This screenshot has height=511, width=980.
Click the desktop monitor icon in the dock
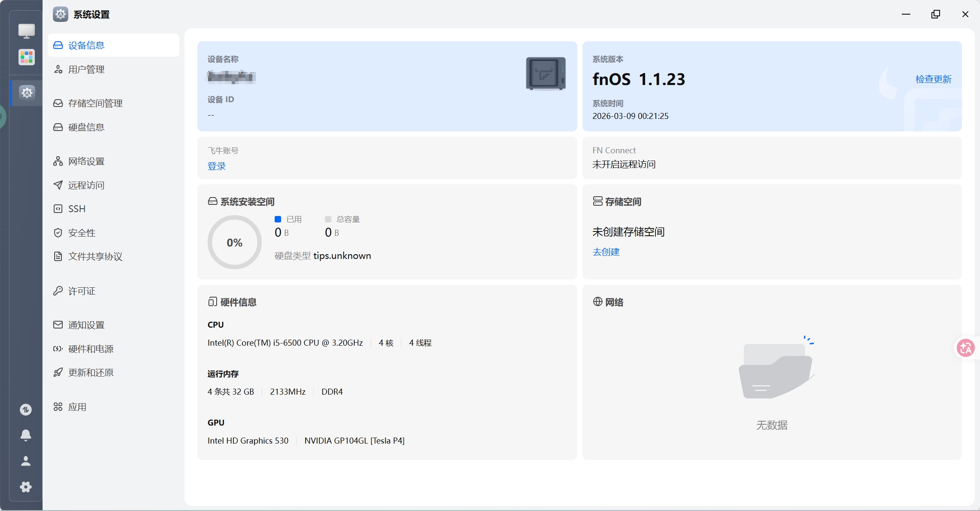(26, 31)
